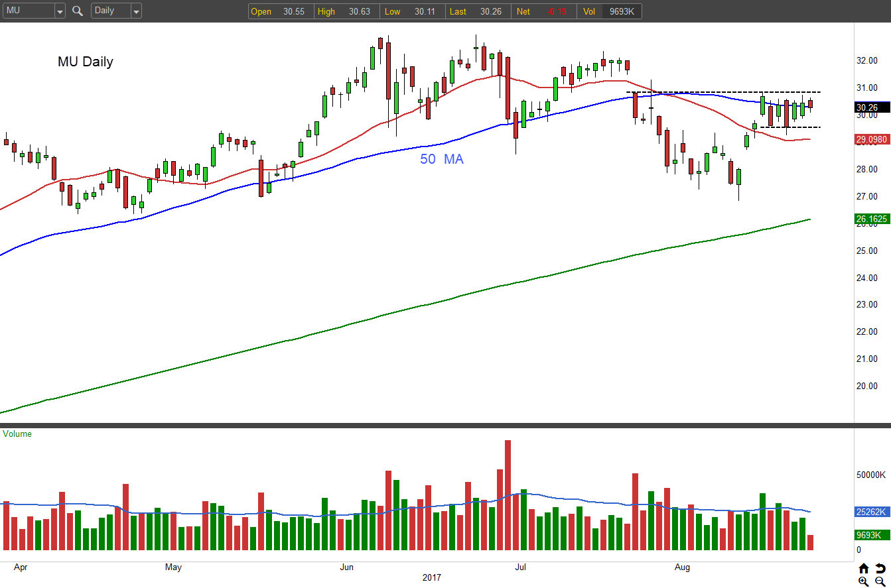Image resolution: width=891 pixels, height=588 pixels.
Task: Click the 23.00 price axis label
Action: (867, 305)
